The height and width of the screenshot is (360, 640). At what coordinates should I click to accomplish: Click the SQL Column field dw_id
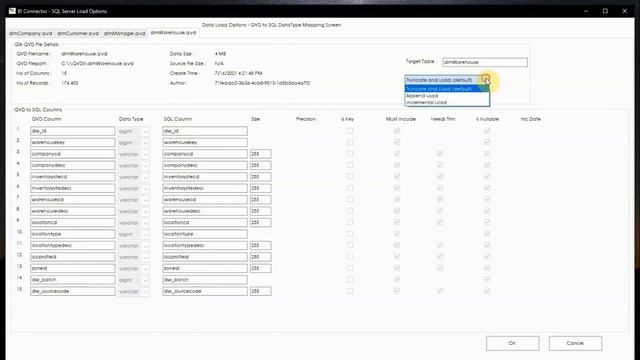tap(205, 131)
